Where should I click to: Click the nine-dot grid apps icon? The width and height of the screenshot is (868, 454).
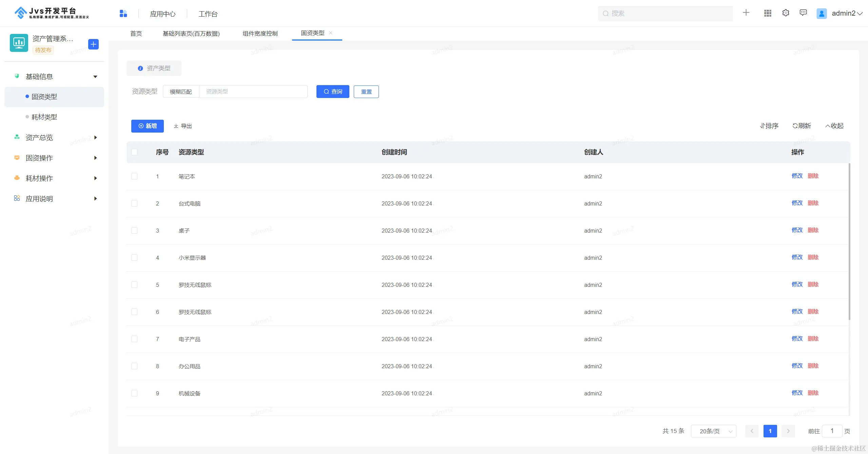(x=768, y=13)
